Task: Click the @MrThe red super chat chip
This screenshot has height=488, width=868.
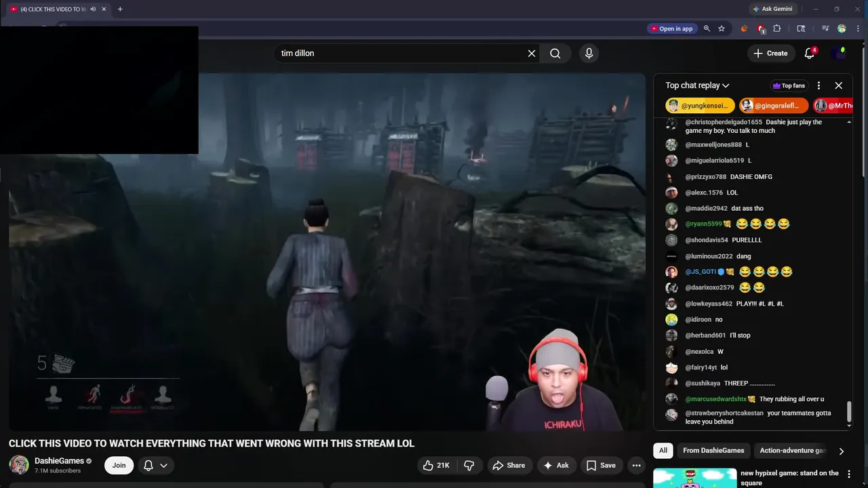Action: 833,106
